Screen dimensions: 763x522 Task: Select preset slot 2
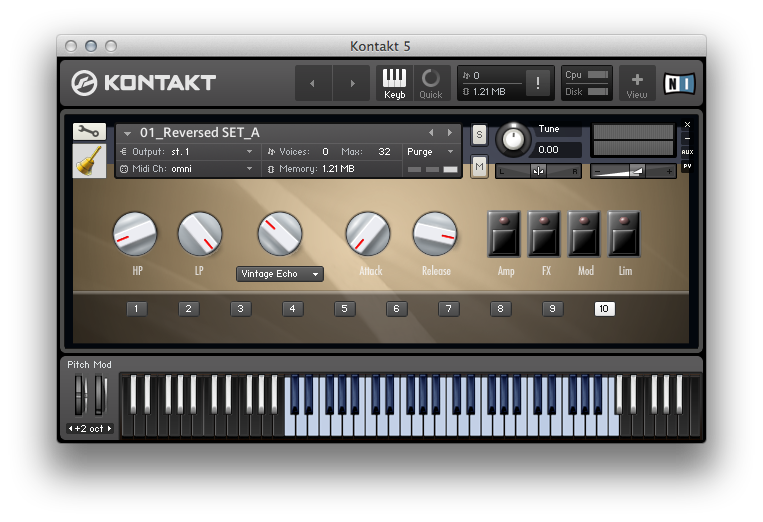188,309
